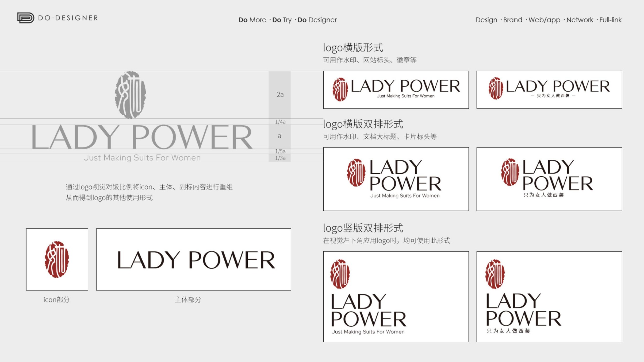
Task: Click the '可用作水印、文档大标题、卡片标头等' description
Action: pos(380,137)
